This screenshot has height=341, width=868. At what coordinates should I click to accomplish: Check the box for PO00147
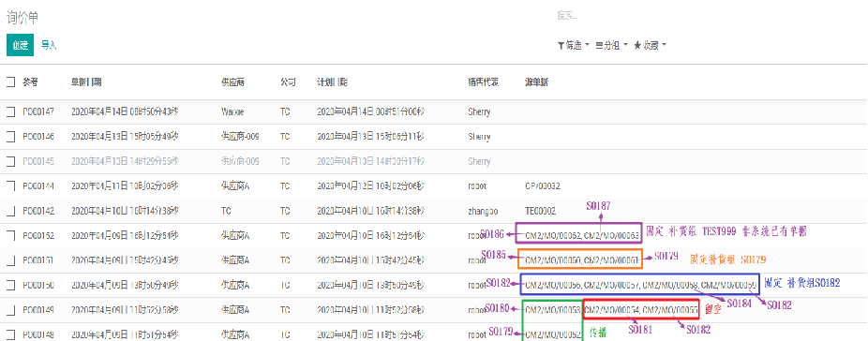click(x=11, y=111)
